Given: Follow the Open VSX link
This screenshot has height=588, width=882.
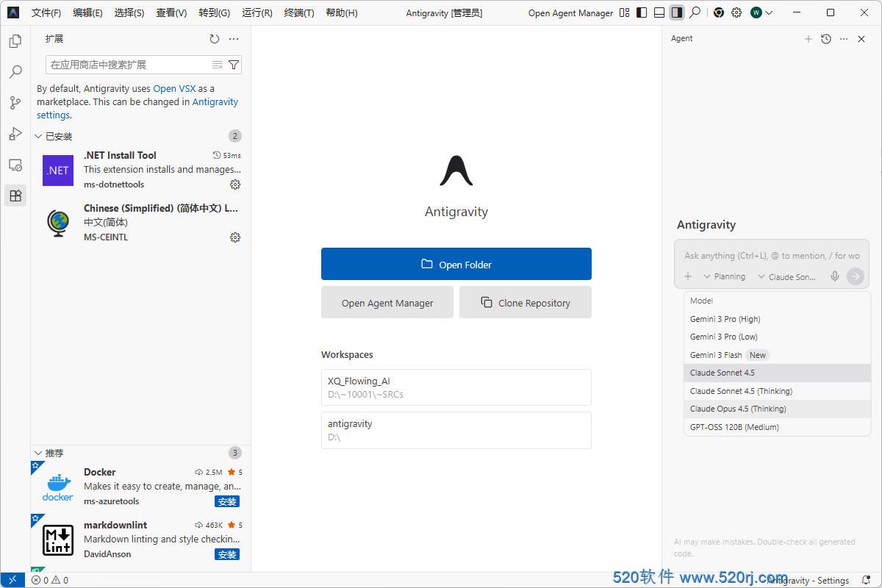Looking at the screenshot, I should click(x=174, y=88).
